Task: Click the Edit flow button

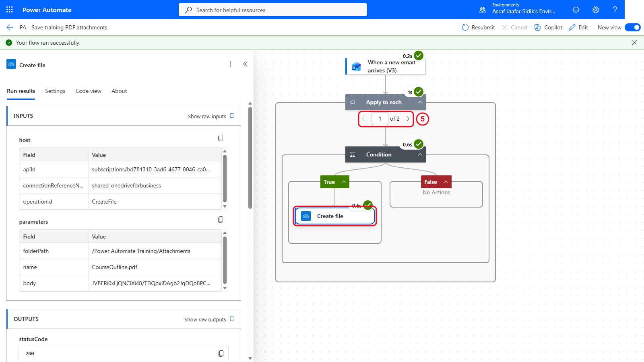Action: (578, 27)
